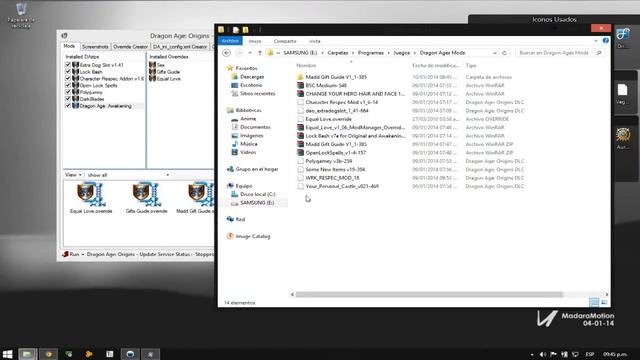This screenshot has width=640, height=360.
Task: Sort by Tipo column header
Action: (471, 65)
